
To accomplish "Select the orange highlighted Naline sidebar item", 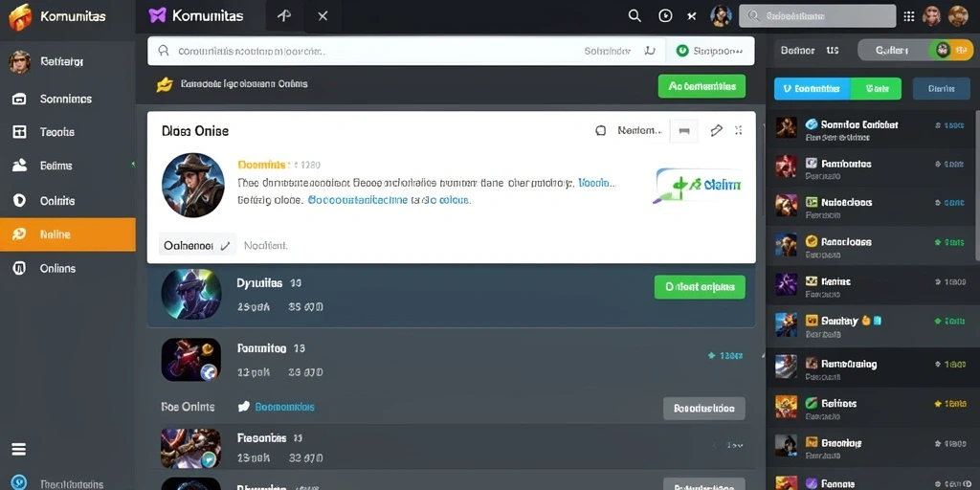I will (x=68, y=234).
